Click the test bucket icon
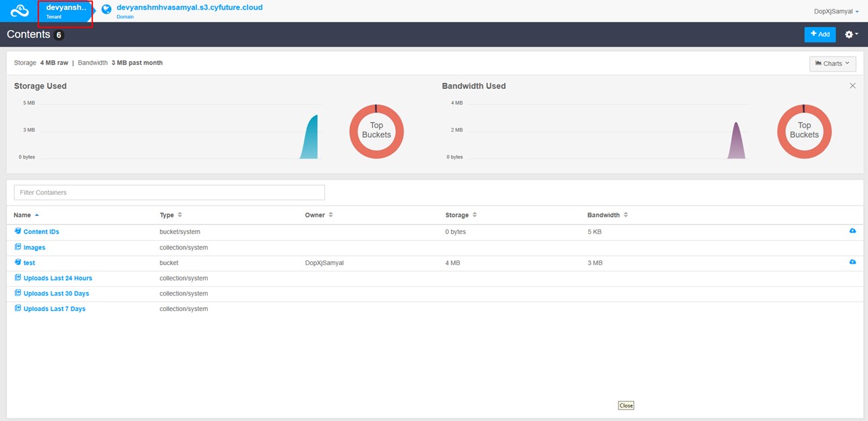 (x=18, y=262)
